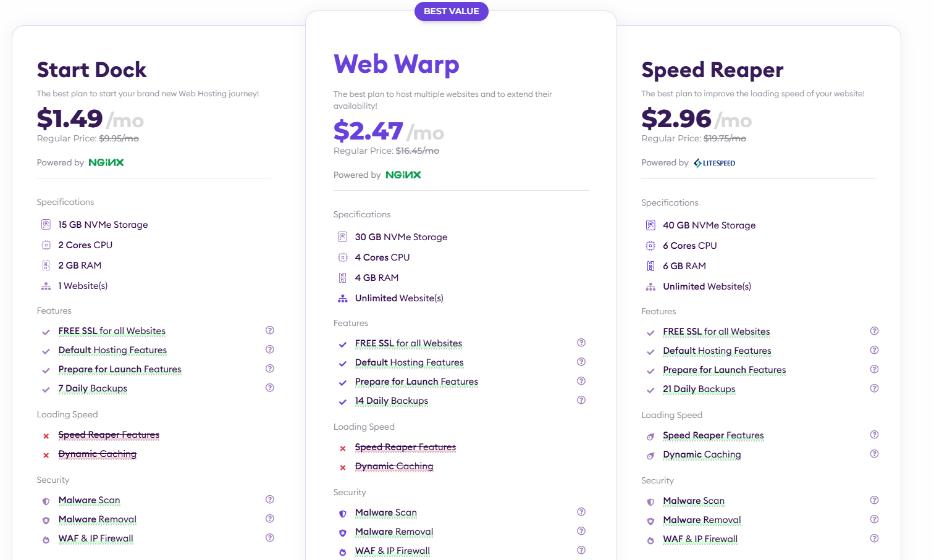
Task: Click the CPU icon beside 4 Cores CPU
Action: coord(343,257)
